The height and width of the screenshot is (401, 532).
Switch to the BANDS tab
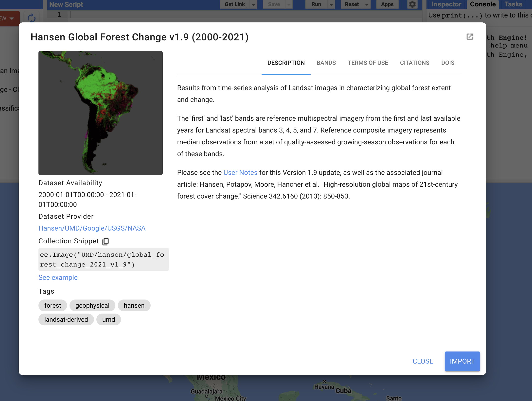click(x=326, y=63)
